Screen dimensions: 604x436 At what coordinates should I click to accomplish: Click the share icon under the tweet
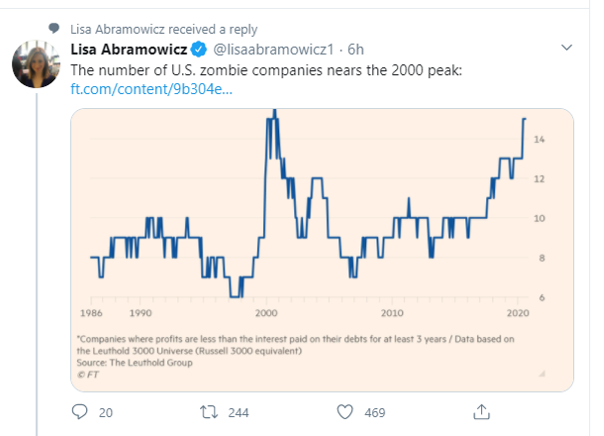[480, 410]
